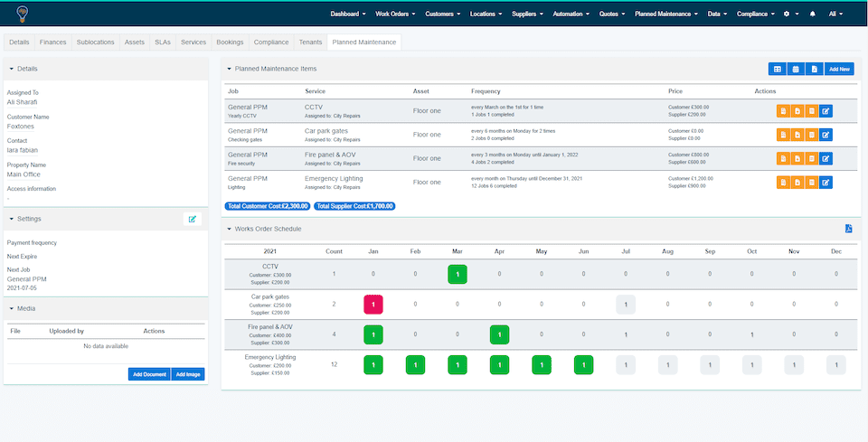Viewport: 868px width, 442px height.
Task: Click the Add Document button
Action: pyautogui.click(x=149, y=374)
